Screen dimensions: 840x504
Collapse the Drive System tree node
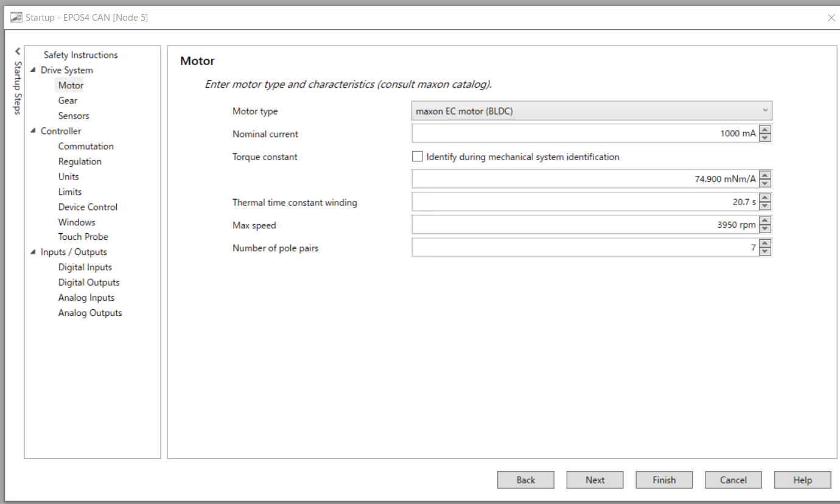33,70
